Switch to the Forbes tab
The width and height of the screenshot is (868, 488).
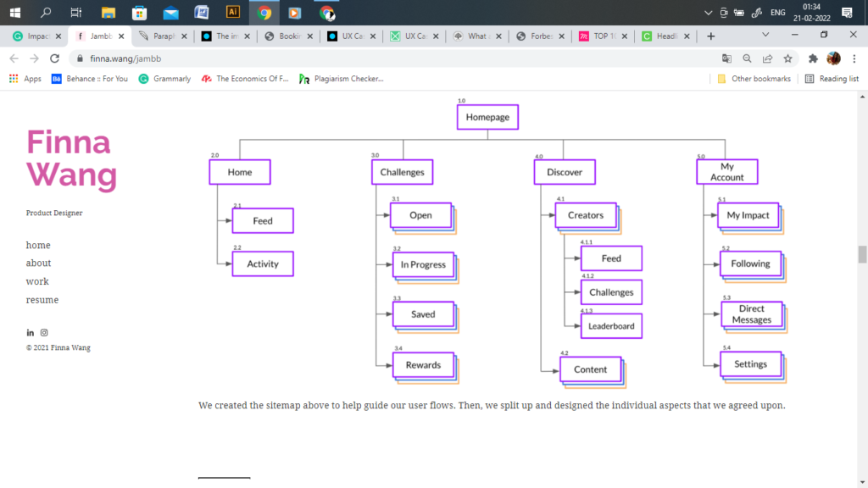[538, 36]
